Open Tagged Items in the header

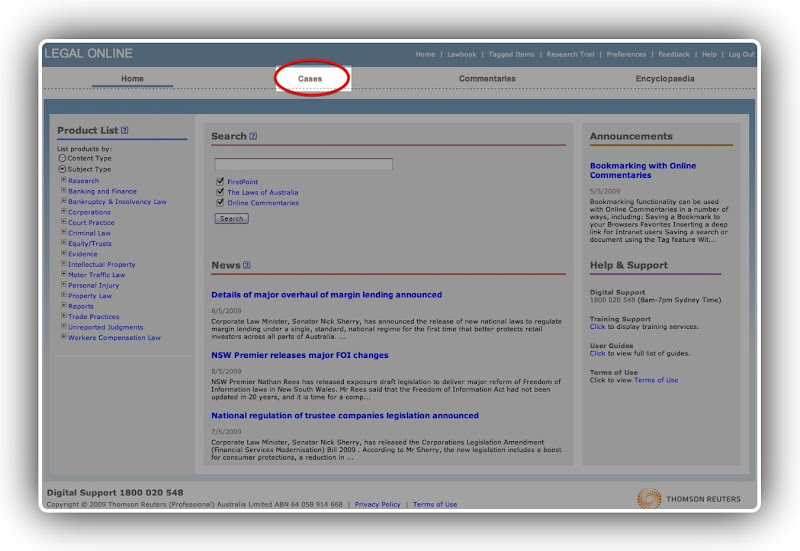pos(511,54)
